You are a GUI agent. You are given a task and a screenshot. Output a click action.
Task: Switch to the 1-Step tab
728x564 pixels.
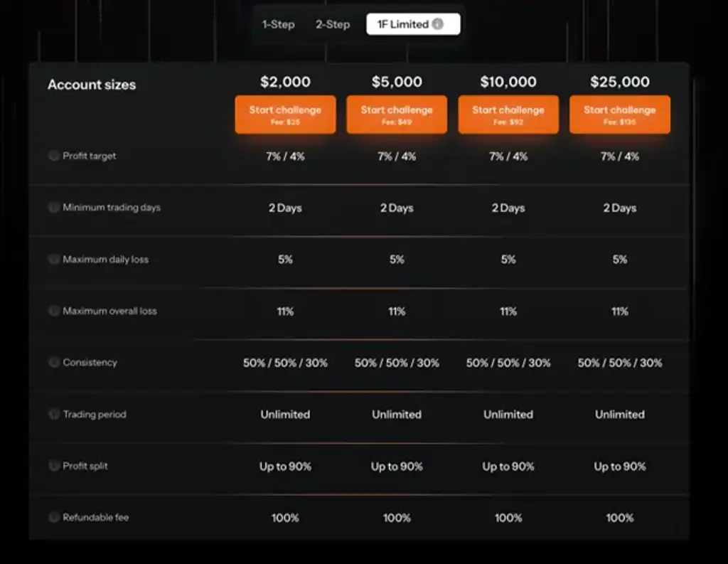click(x=278, y=24)
